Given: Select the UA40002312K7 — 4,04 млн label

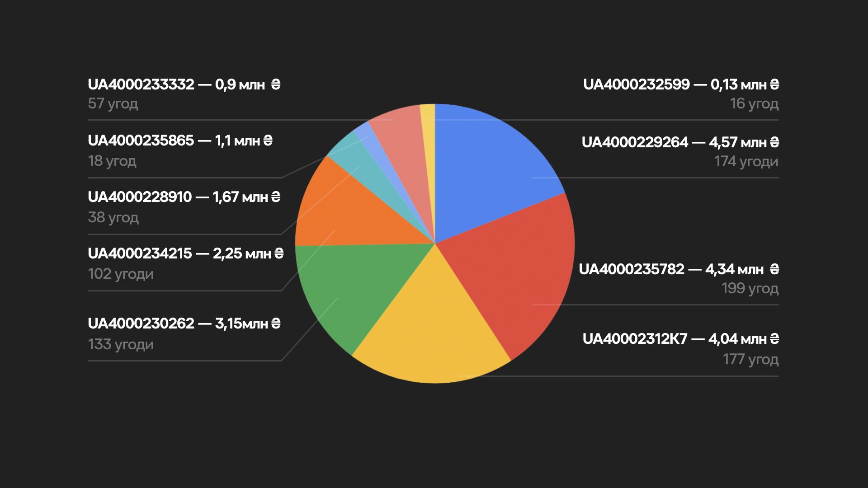Looking at the screenshot, I should pos(681,339).
